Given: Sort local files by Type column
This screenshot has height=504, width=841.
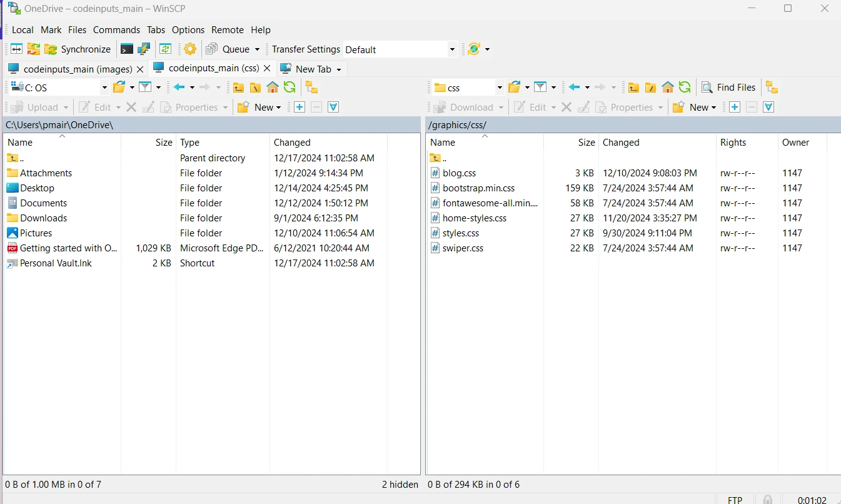Looking at the screenshot, I should (223, 143).
